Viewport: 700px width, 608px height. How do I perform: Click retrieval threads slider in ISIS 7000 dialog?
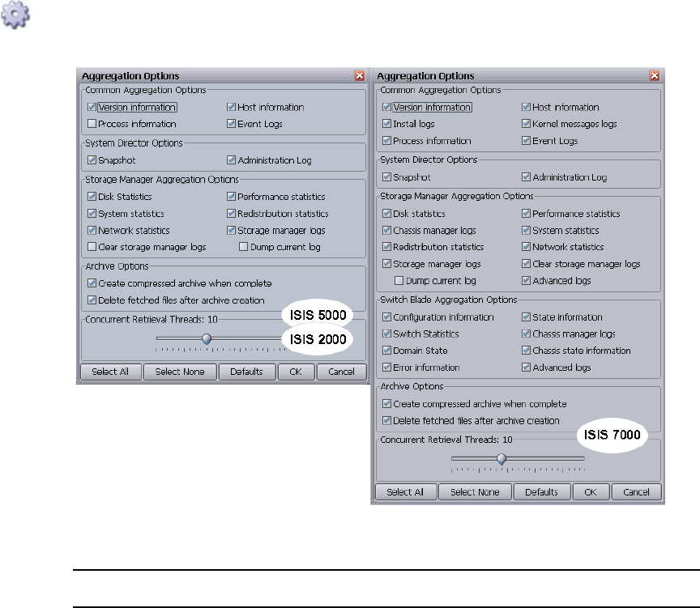tap(502, 458)
